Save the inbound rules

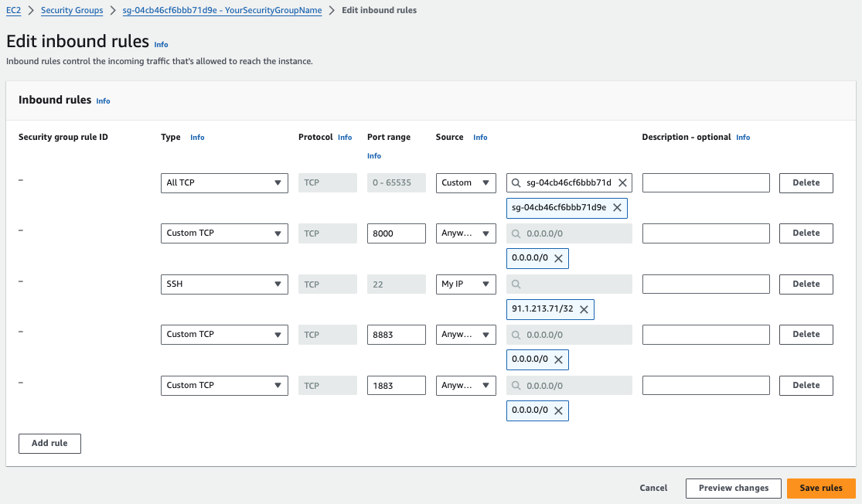[821, 488]
